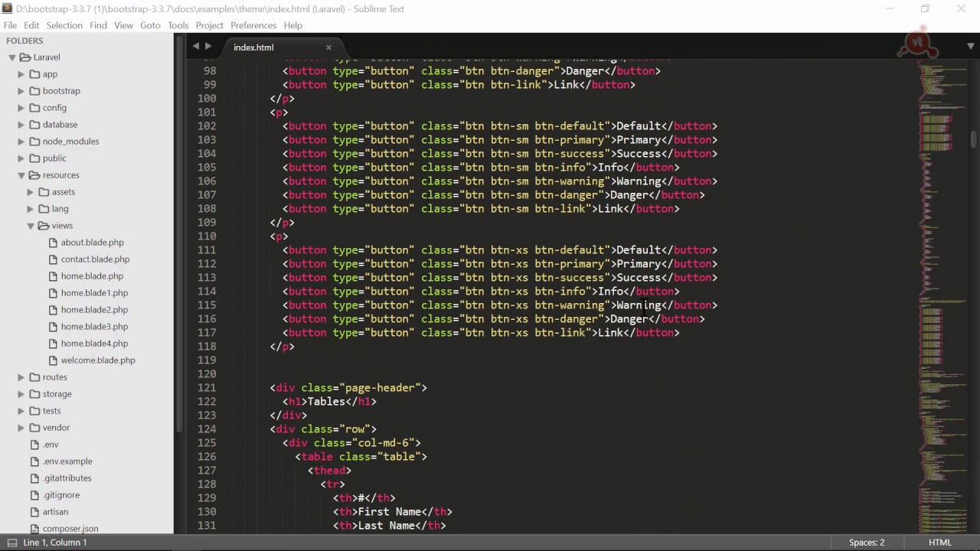Click file icon beside contact.blade.php
Image resolution: width=980 pixels, height=551 pixels.
point(53,259)
